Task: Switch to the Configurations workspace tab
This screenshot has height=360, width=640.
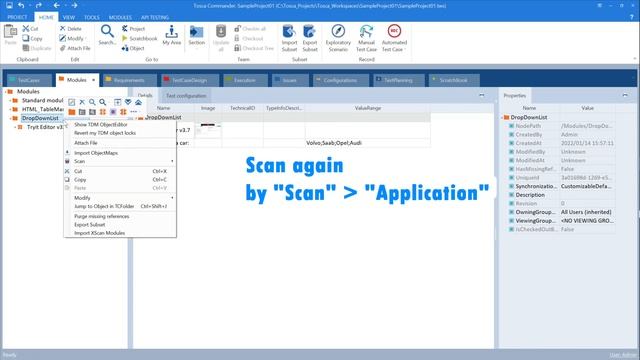Action: 340,80
